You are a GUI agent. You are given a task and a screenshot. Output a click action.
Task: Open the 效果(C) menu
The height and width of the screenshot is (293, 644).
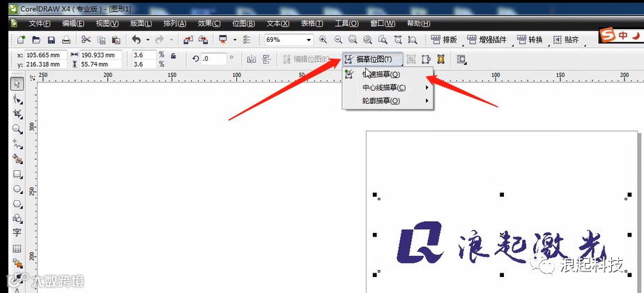[x=209, y=24]
